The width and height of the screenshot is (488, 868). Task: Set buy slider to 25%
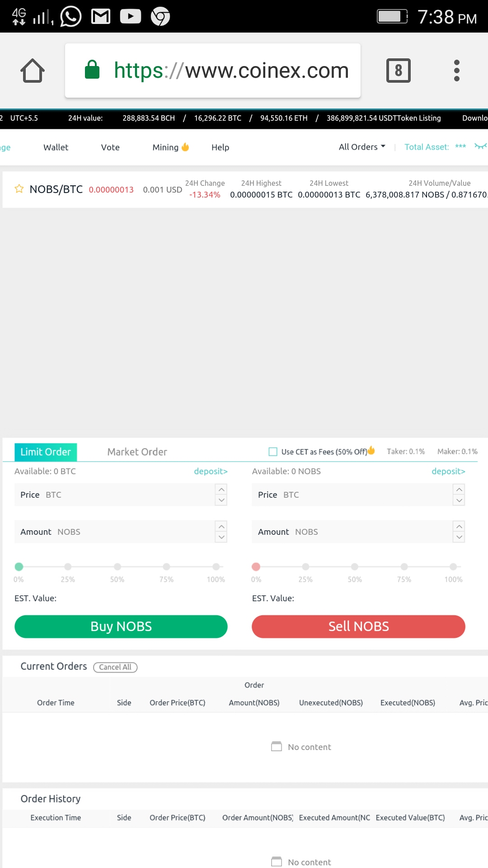(x=68, y=566)
